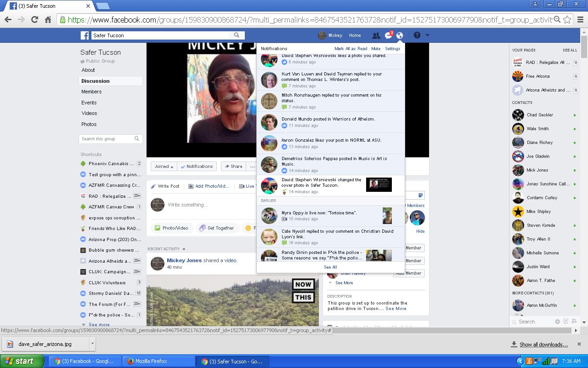The height and width of the screenshot is (368, 588).
Task: Open the Settings link in notifications panel
Action: [x=392, y=49]
